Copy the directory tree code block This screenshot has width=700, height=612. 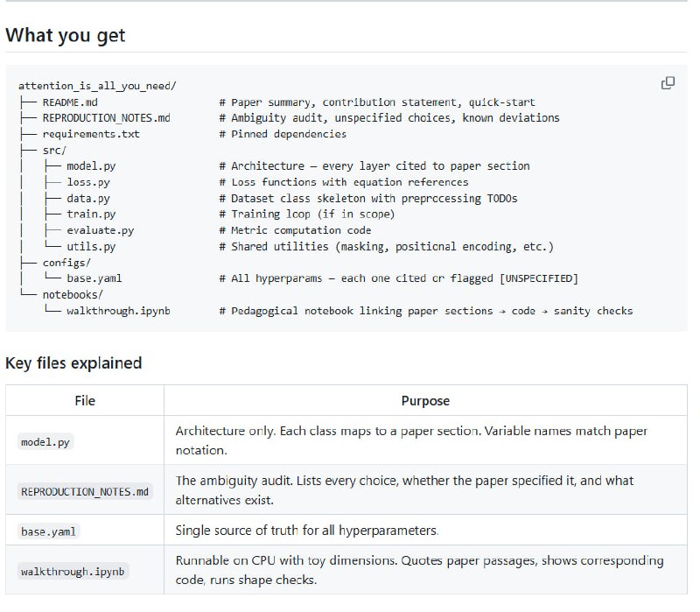[x=668, y=83]
